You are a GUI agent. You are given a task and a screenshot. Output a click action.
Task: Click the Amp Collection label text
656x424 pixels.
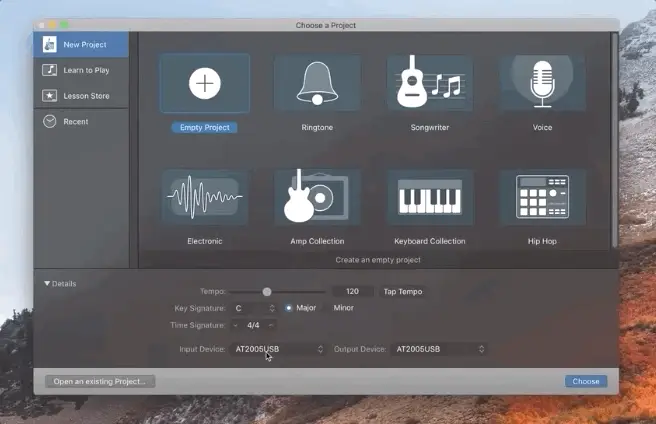pos(317,241)
